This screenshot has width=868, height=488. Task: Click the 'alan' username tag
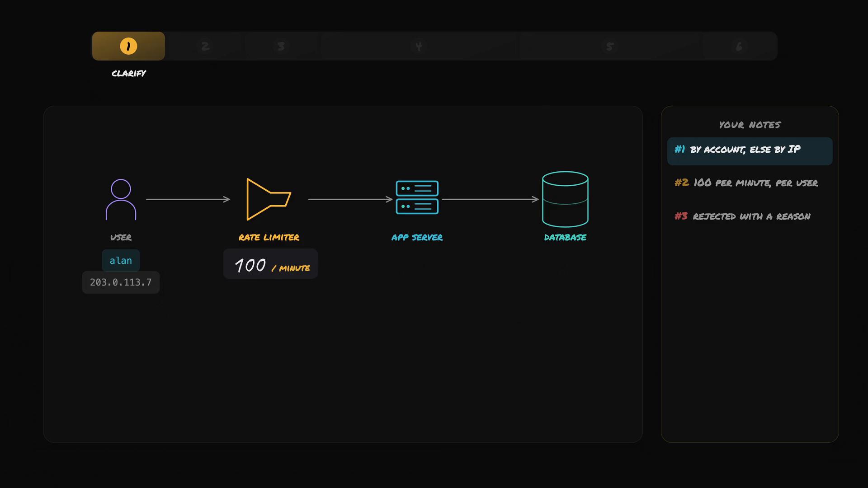click(x=121, y=261)
